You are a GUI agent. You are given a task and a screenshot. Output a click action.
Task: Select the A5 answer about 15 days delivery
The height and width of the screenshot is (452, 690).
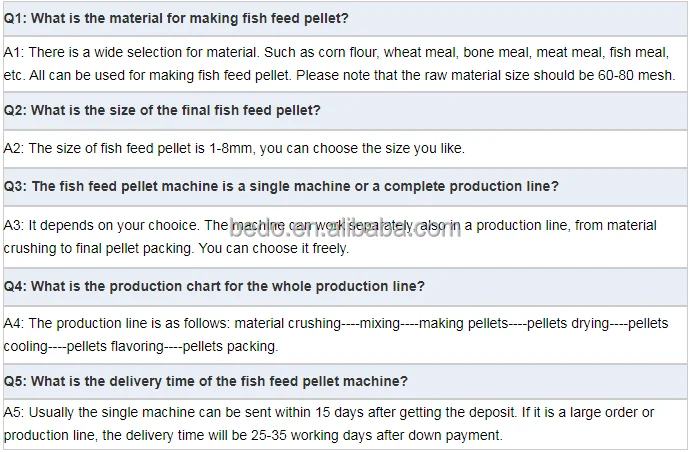click(x=345, y=424)
